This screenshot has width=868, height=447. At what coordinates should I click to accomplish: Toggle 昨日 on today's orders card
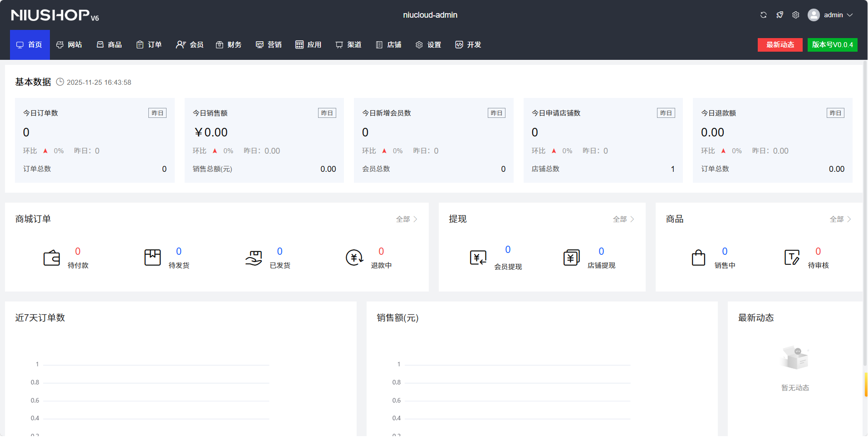coord(157,113)
